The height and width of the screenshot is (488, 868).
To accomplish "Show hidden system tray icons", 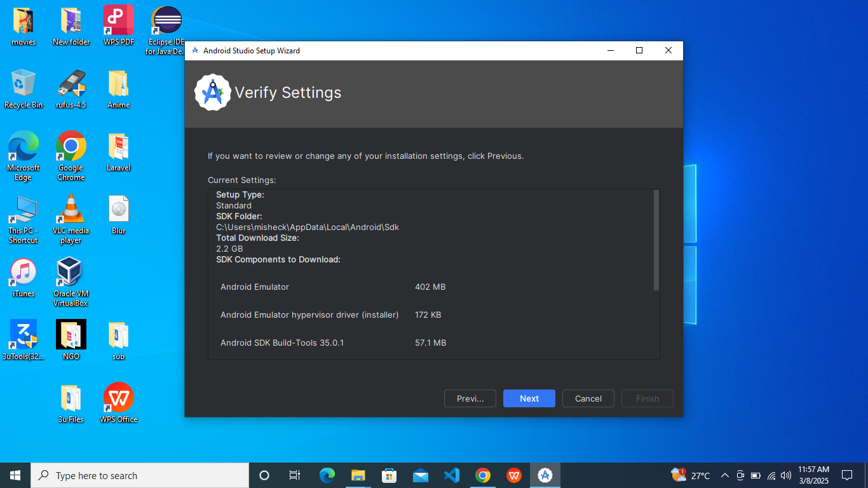I will 724,475.
